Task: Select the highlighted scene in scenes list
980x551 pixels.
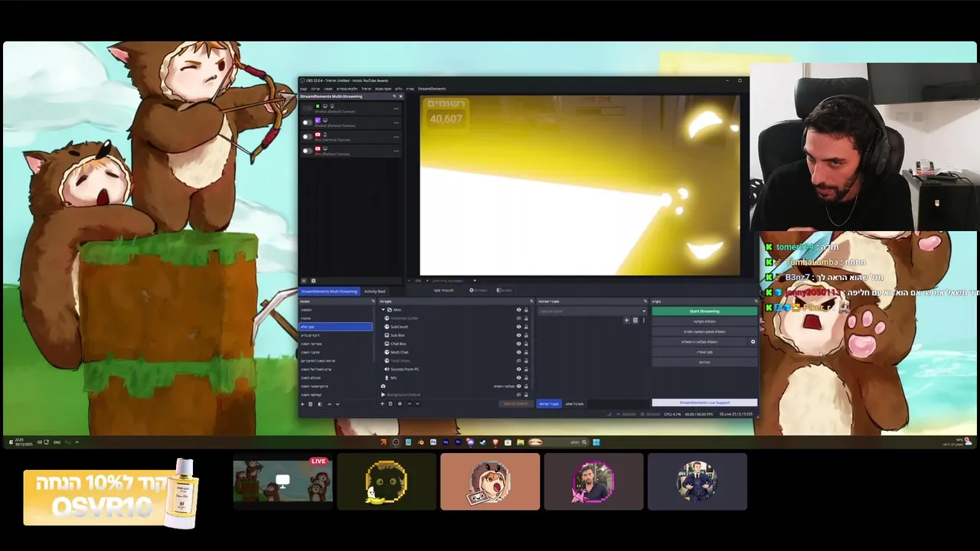Action: pyautogui.click(x=335, y=327)
